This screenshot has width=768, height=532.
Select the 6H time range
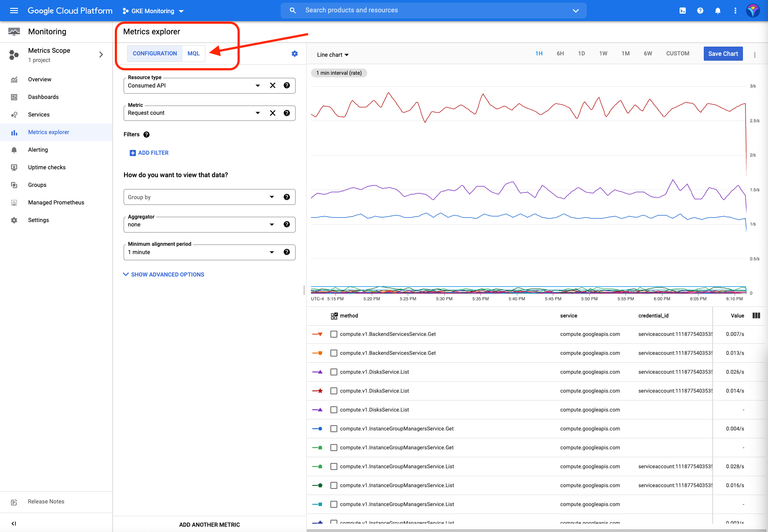coord(560,54)
